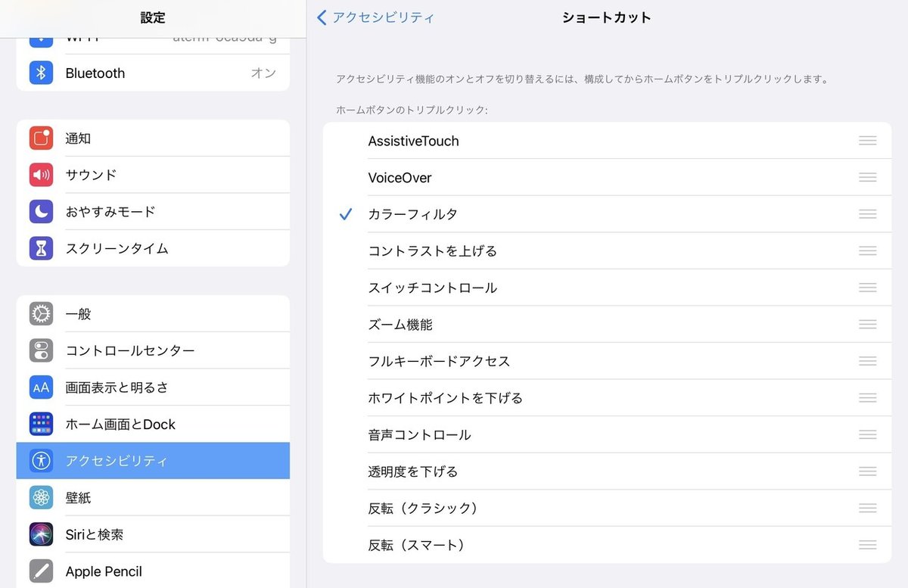
Task: Go back to アクセシビリティ screen
Action: 375,17
